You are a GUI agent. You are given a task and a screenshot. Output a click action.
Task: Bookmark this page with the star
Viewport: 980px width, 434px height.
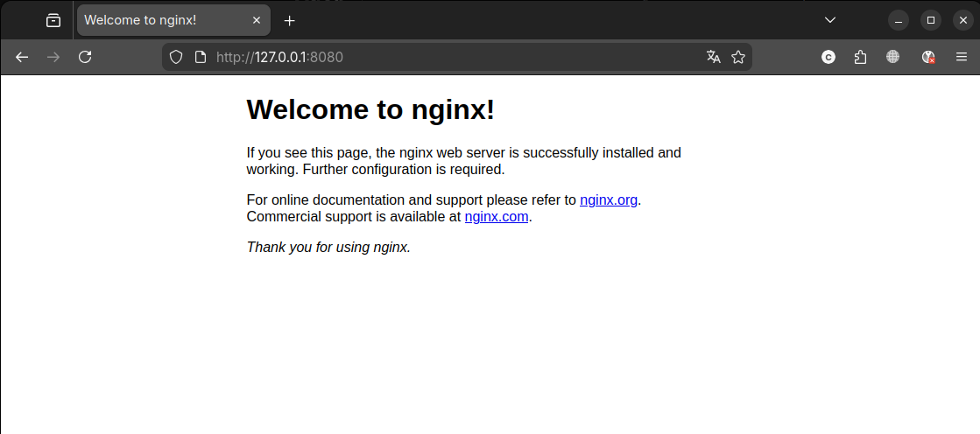(x=738, y=57)
